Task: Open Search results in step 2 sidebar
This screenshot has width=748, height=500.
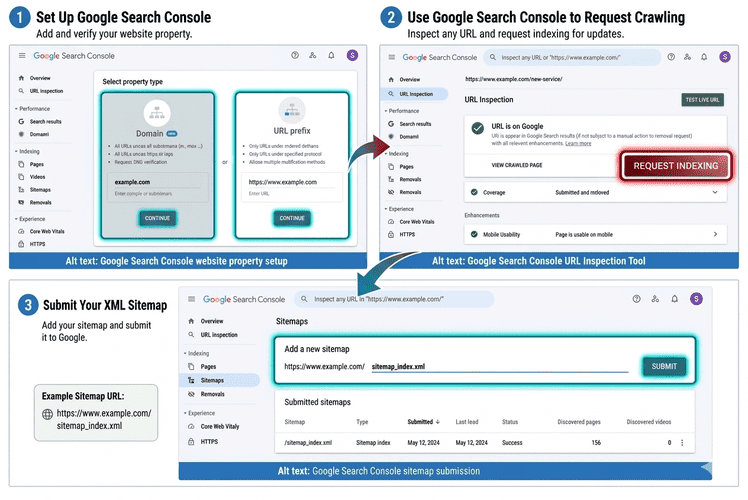Action: [x=415, y=124]
